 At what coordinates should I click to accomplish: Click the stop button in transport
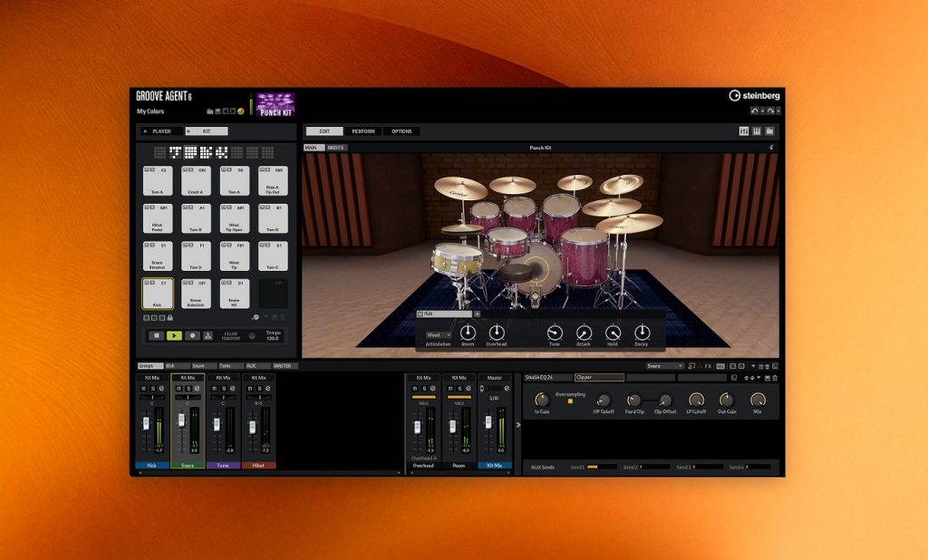click(156, 335)
